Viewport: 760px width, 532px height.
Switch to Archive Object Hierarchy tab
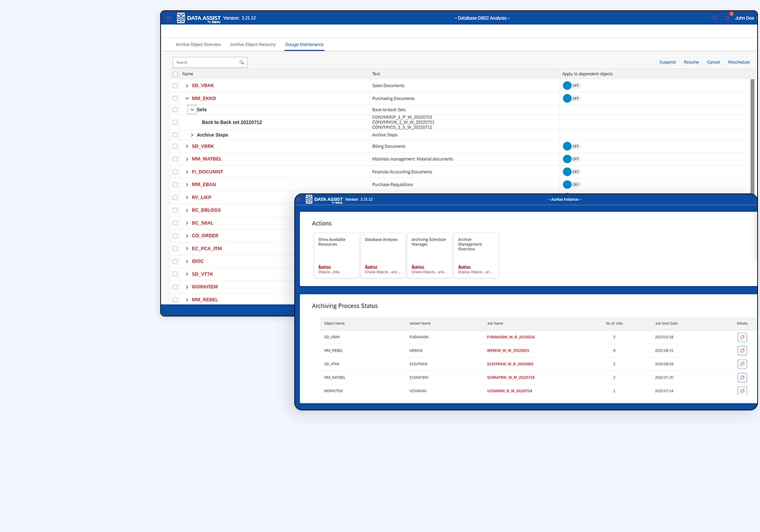click(252, 45)
